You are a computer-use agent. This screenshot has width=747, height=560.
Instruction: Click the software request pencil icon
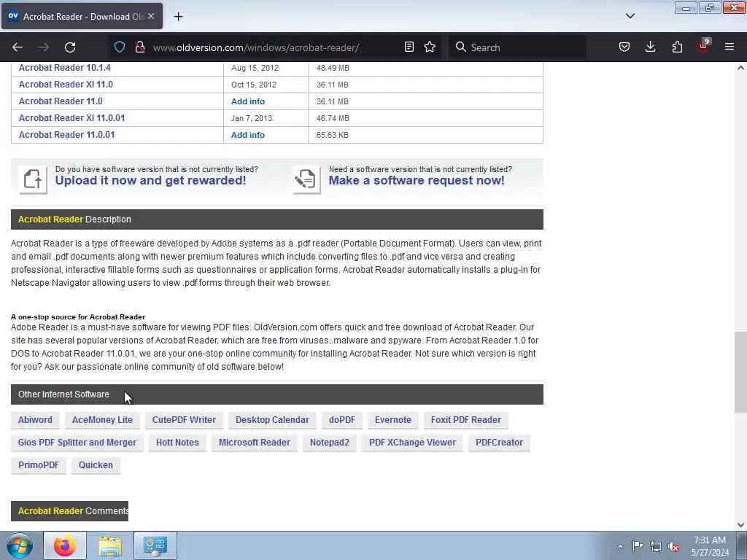coord(306,179)
